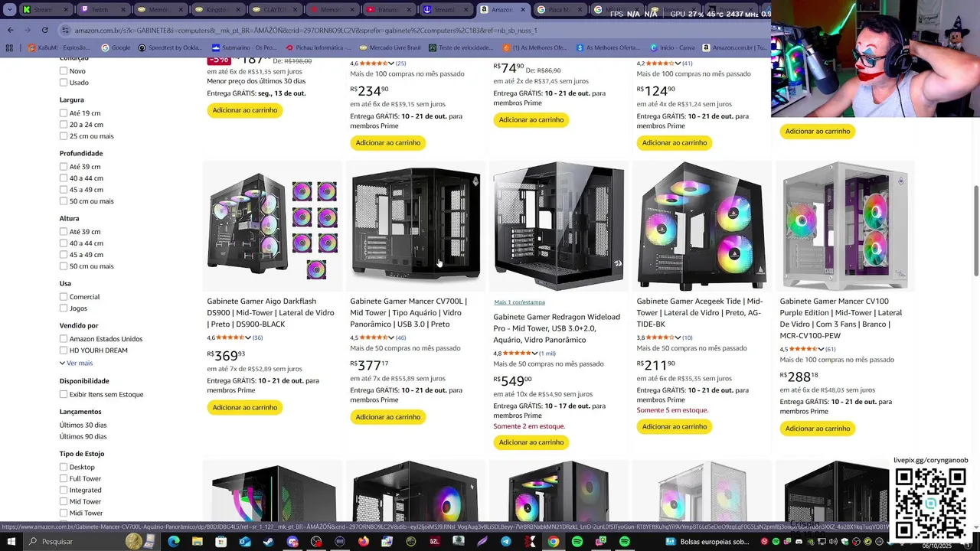Open the Submarino bookmark
This screenshot has height=551, width=980.
(x=244, y=47)
